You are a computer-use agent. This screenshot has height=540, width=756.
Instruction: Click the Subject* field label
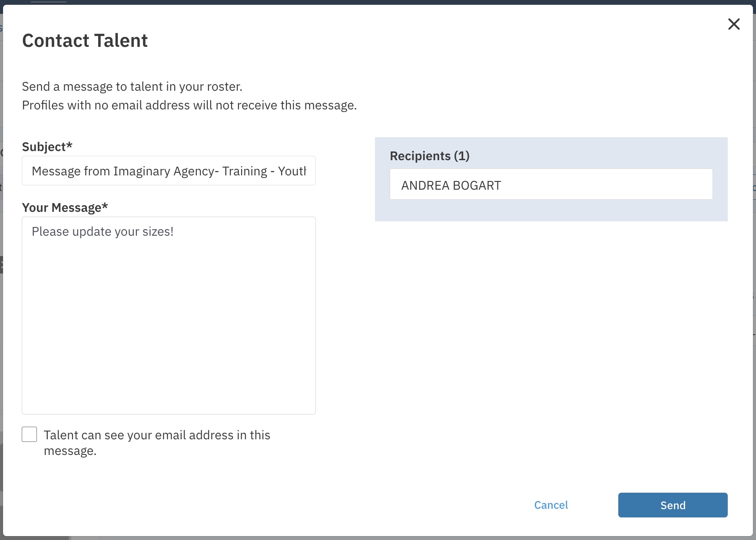point(47,147)
